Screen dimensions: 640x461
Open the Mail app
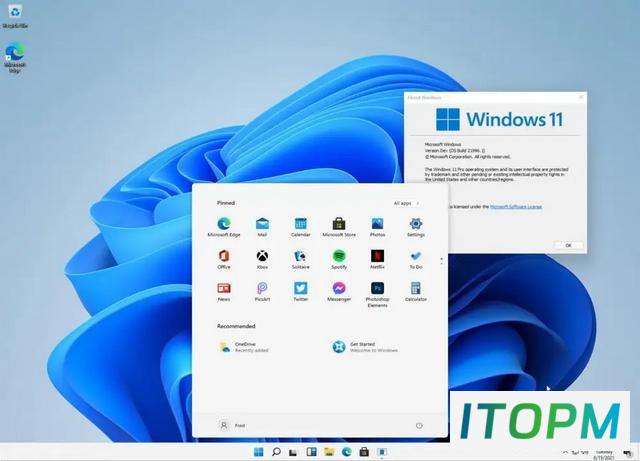[262, 227]
